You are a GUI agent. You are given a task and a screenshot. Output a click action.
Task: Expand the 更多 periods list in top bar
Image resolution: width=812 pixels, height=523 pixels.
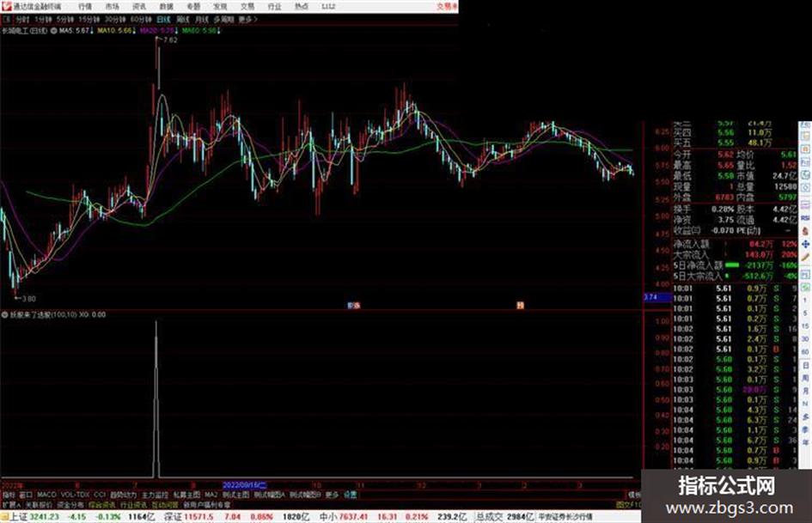point(248,19)
